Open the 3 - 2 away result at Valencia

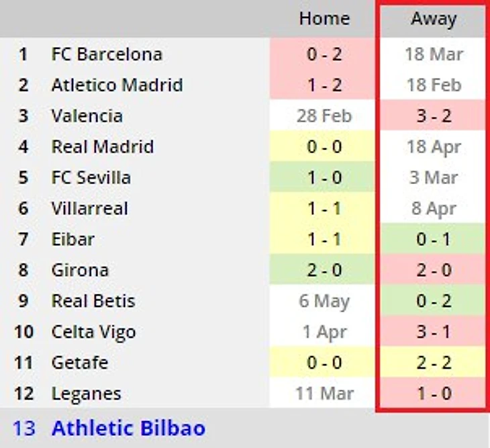click(433, 116)
